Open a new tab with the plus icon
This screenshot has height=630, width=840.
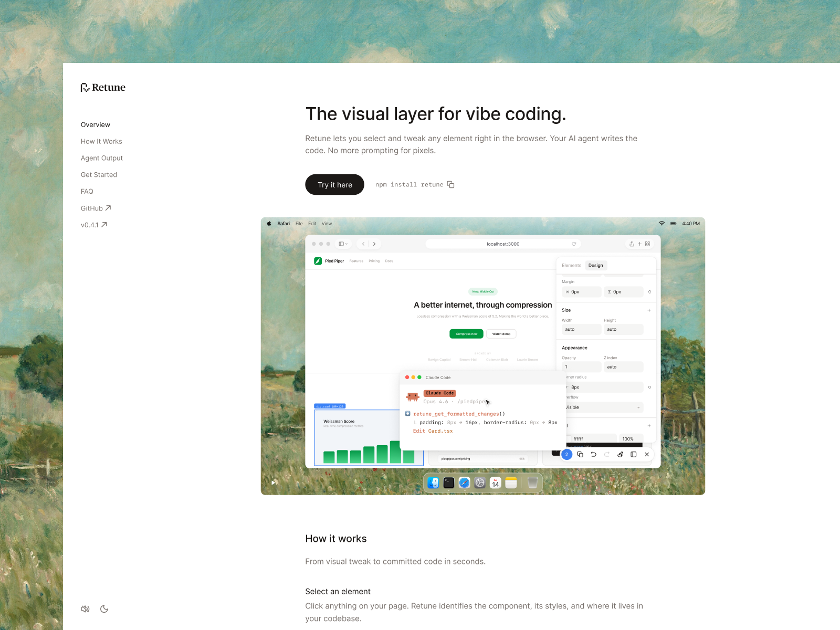coord(640,244)
